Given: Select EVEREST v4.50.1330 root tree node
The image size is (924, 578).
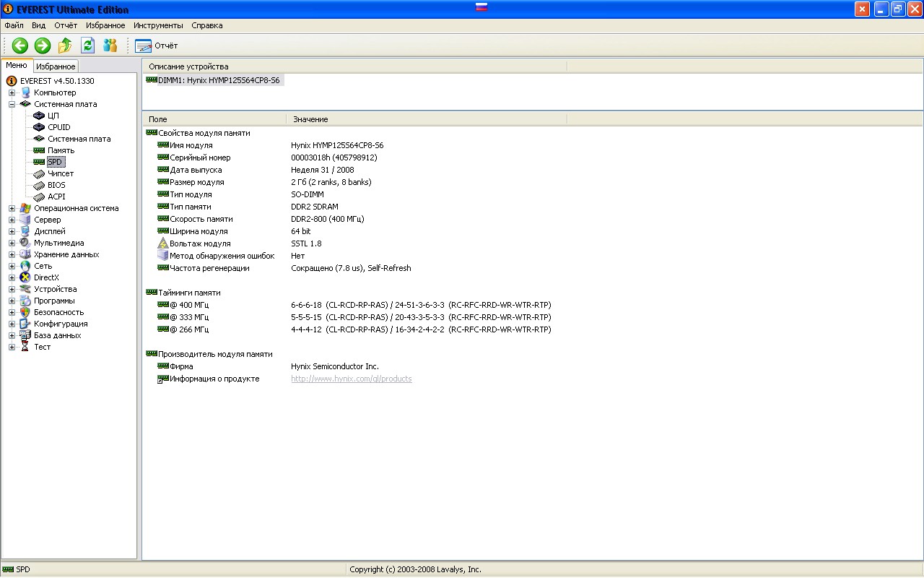Looking at the screenshot, I should click(57, 81).
